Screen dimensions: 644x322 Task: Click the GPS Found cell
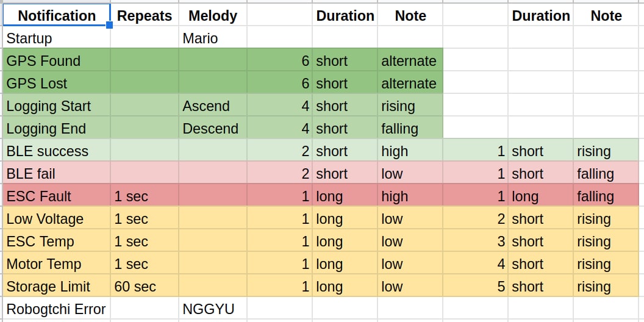[x=57, y=60]
